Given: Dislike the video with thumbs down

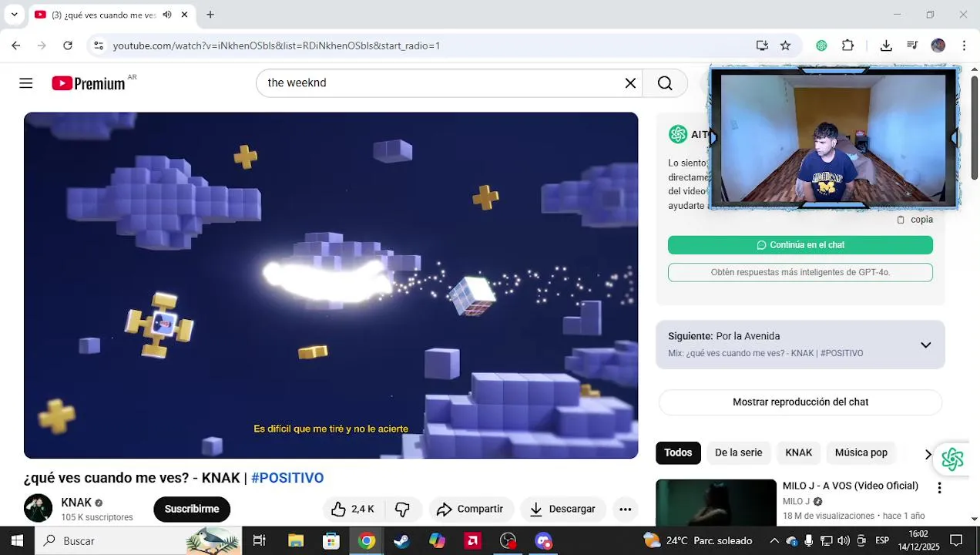Looking at the screenshot, I should click(402, 509).
